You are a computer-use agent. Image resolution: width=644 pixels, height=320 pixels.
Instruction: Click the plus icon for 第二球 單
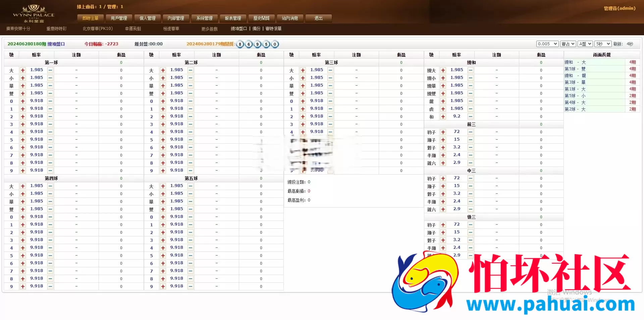coord(163,86)
